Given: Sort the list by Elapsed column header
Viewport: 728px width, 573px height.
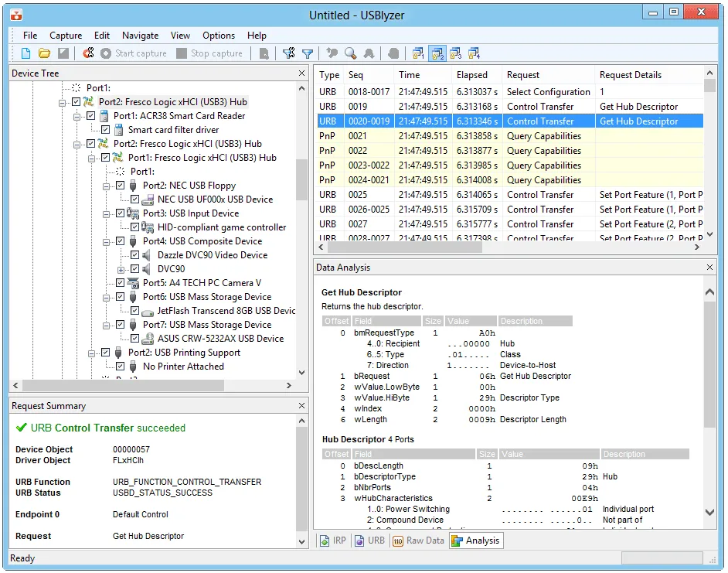Looking at the screenshot, I should click(472, 75).
